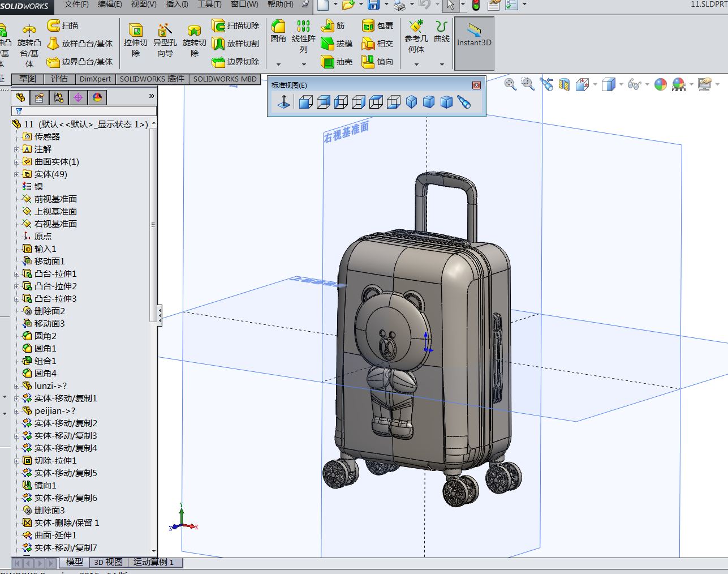This screenshot has height=574, width=728.
Task: Open the 圆角 fillet dropdown arrow
Action: 278,65
